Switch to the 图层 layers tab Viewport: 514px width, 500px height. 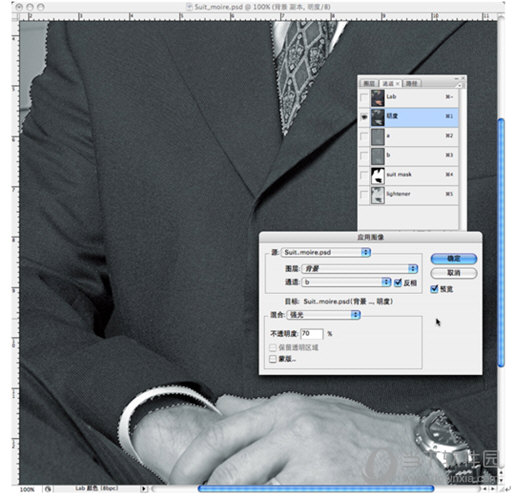pyautogui.click(x=369, y=83)
